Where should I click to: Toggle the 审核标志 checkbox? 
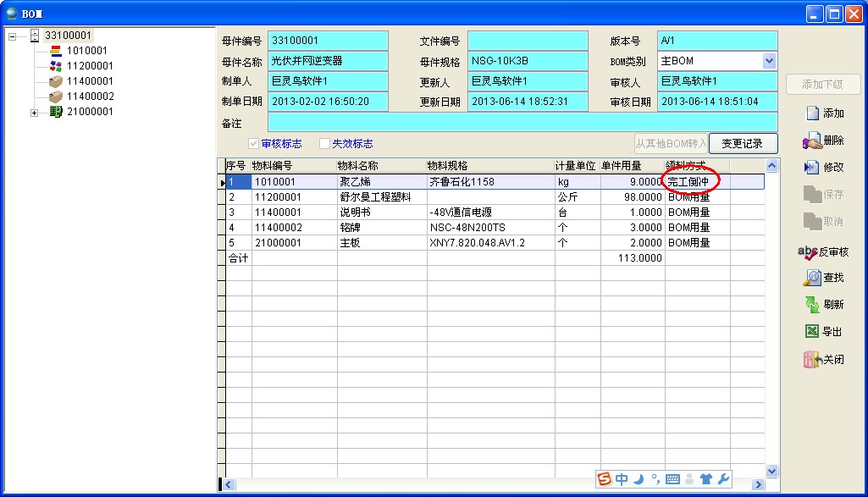point(253,144)
